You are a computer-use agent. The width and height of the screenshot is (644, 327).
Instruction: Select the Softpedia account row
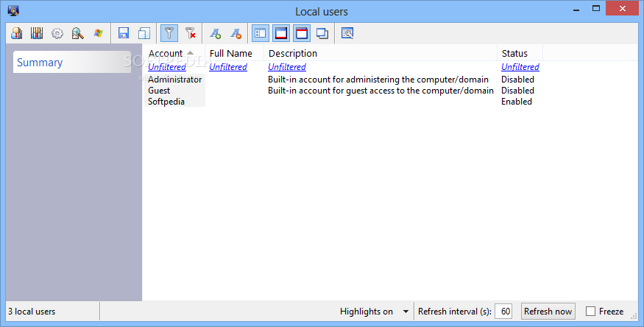[x=166, y=102]
